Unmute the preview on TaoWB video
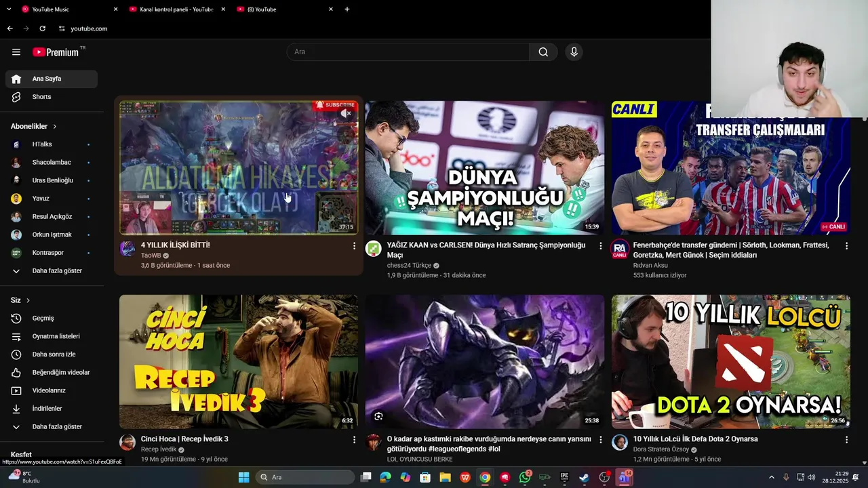This screenshot has width=868, height=488. tap(346, 113)
